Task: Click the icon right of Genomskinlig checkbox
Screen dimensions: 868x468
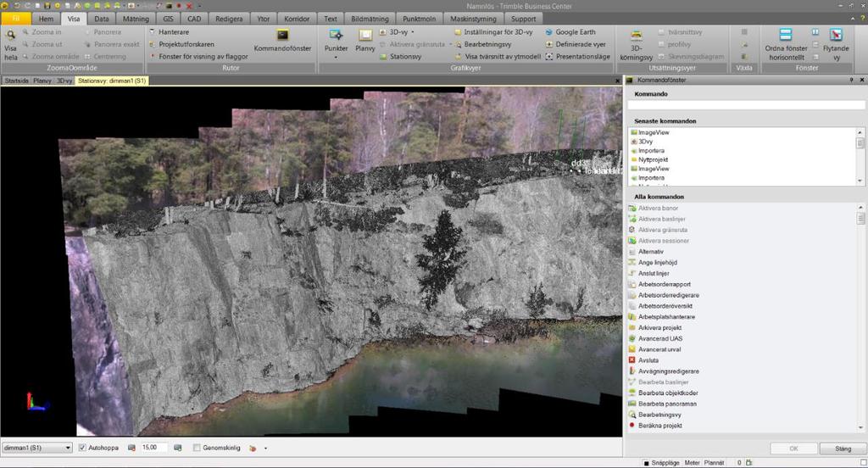Action: [x=253, y=448]
